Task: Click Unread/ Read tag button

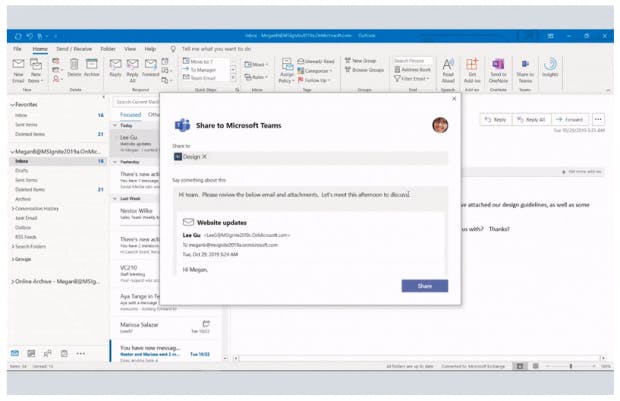Action: pyautogui.click(x=316, y=61)
